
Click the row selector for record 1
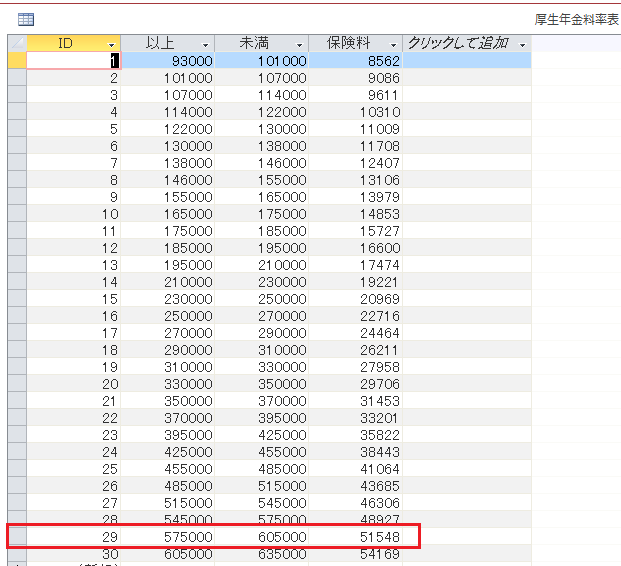tap(16, 60)
